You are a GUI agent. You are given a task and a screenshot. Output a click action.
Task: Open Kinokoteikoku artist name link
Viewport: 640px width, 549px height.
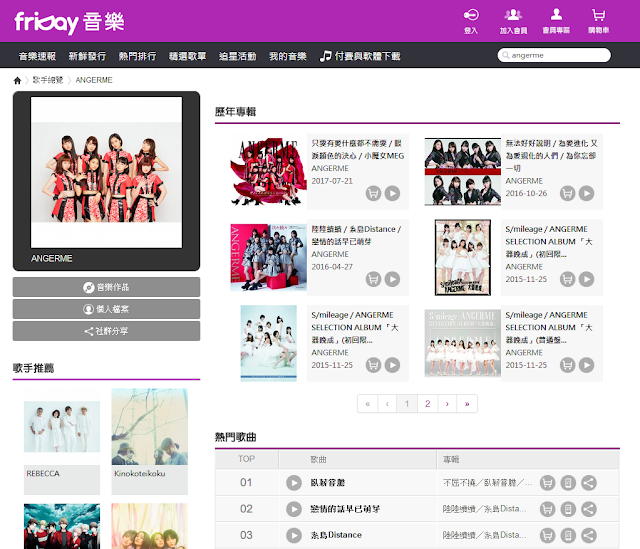[x=140, y=473]
